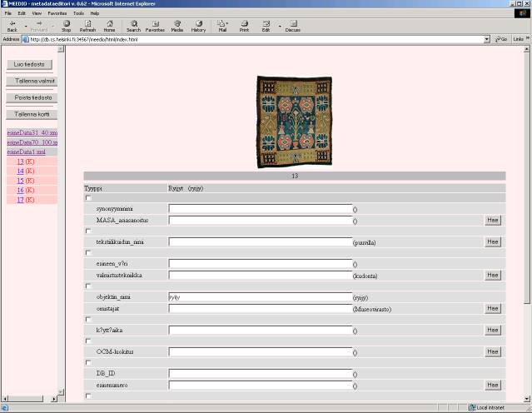The height and width of the screenshot is (413, 532).
Task: Click the sidebar horizontal scrollbar
Action: 30,399
